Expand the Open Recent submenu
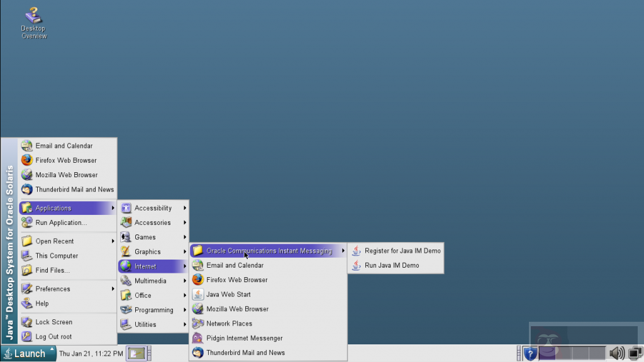Screen dimensions: 644x362 (53, 240)
